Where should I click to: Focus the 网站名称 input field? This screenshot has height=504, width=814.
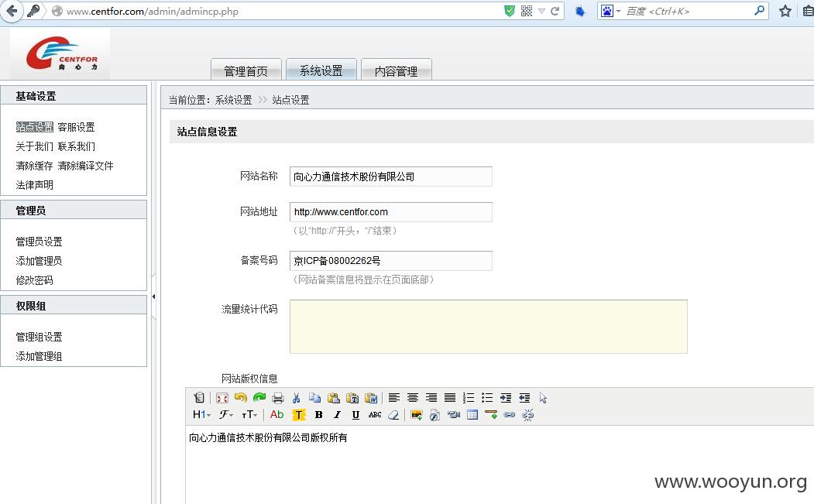pos(391,177)
